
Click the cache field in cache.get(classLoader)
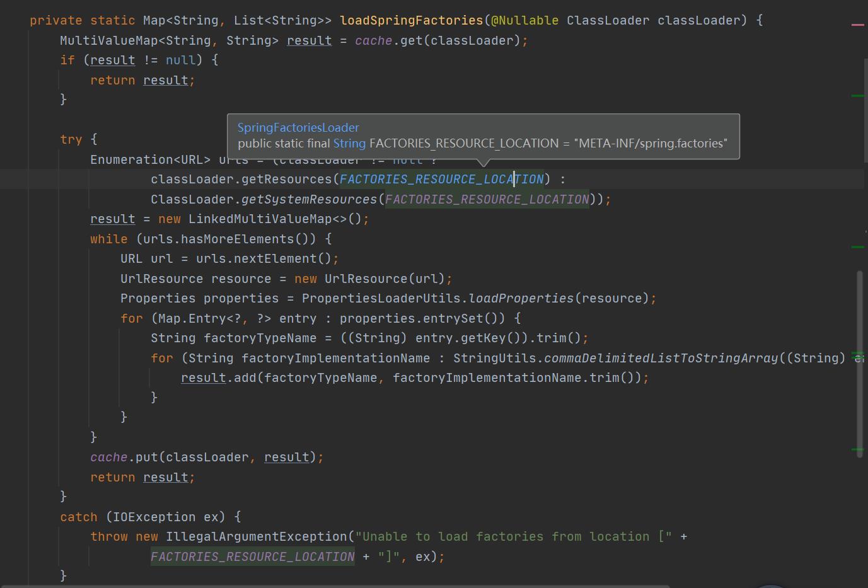374,41
